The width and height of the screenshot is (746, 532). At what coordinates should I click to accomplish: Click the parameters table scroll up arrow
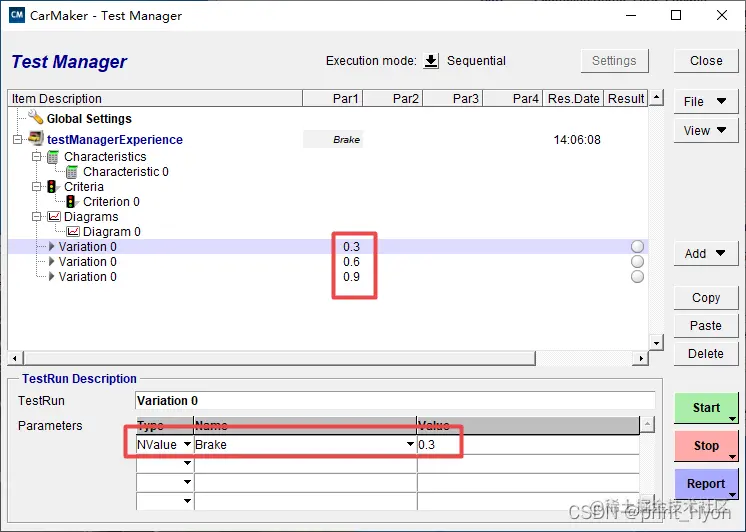point(647,424)
